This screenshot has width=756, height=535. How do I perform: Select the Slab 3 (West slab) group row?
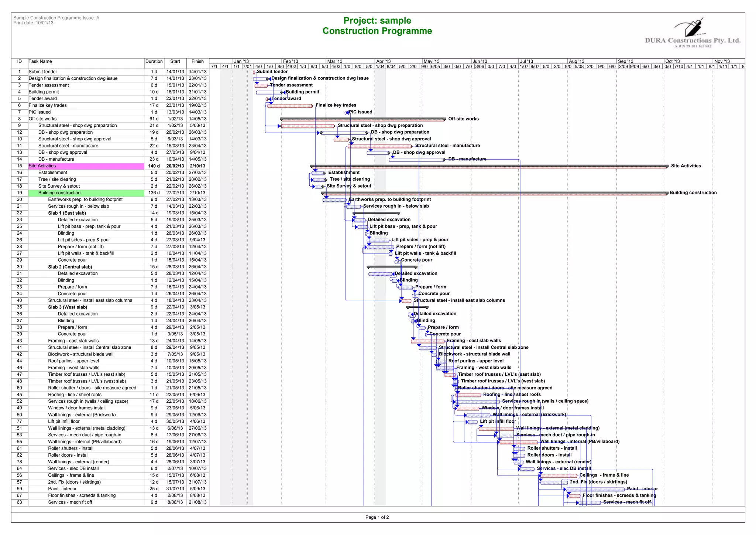[68, 307]
